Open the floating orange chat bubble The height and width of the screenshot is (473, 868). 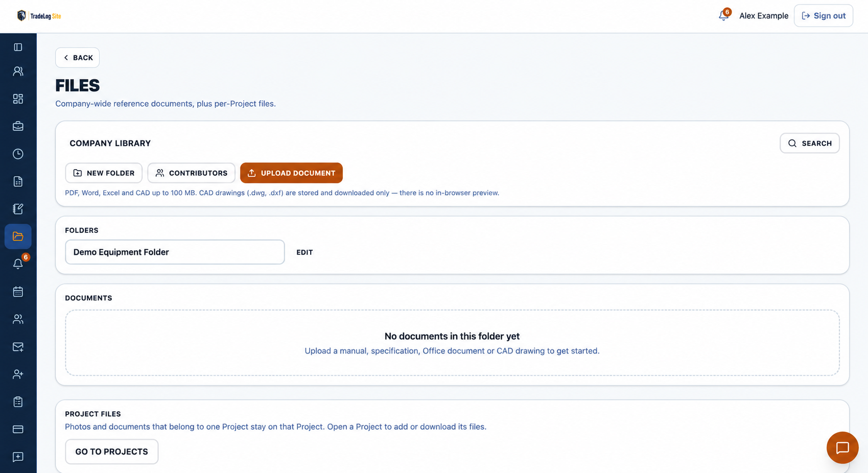click(842, 448)
